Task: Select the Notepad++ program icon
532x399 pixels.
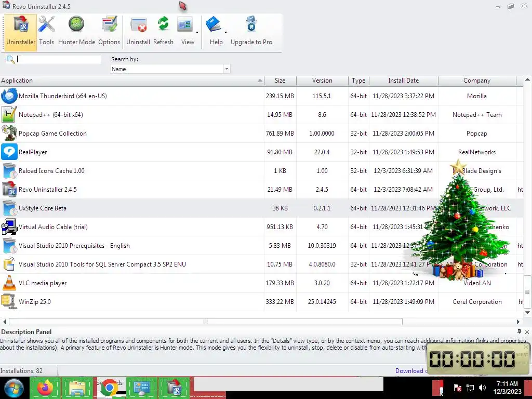Action: pos(9,115)
